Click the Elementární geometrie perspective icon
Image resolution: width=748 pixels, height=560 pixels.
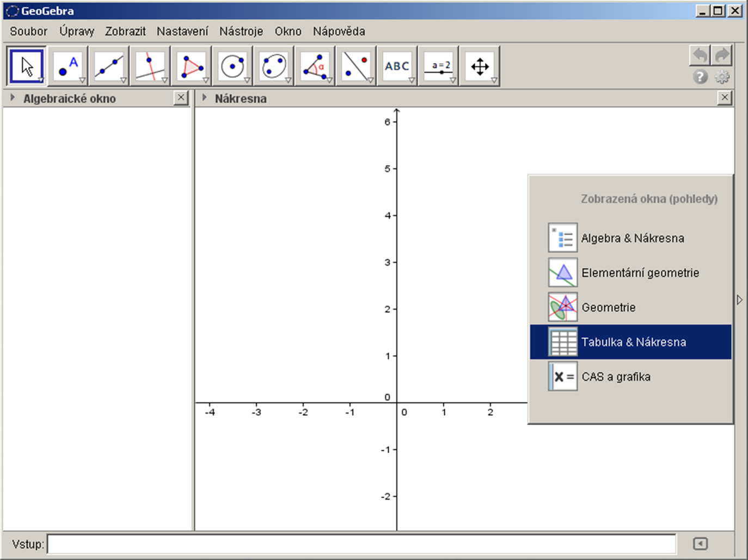pyautogui.click(x=562, y=273)
